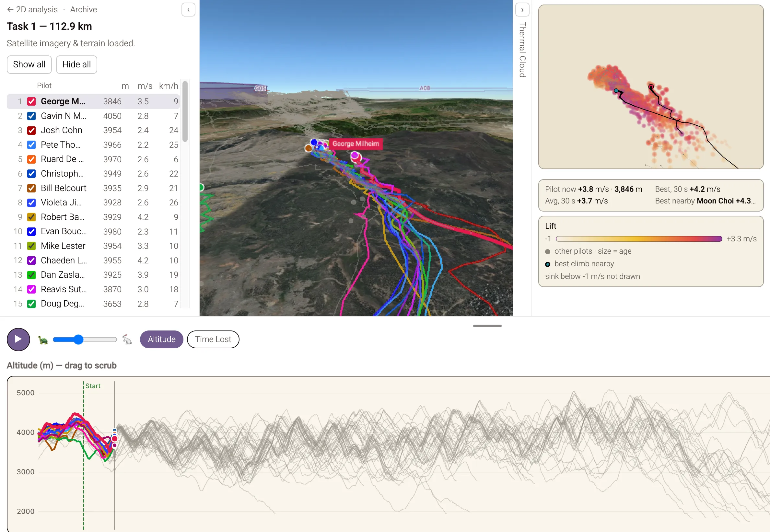Toggle Doug Deg... track checkbox

[x=32, y=304]
